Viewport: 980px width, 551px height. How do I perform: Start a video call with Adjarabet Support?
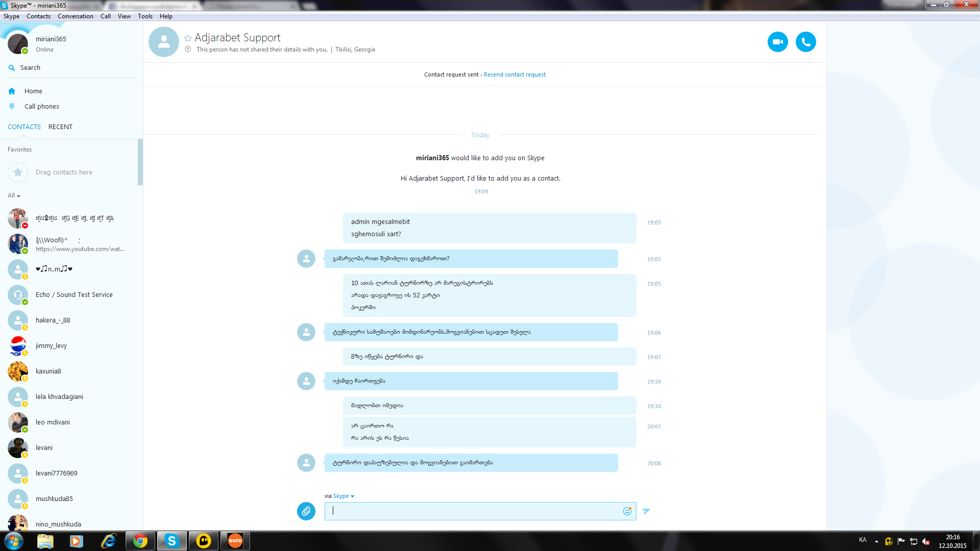coord(777,42)
